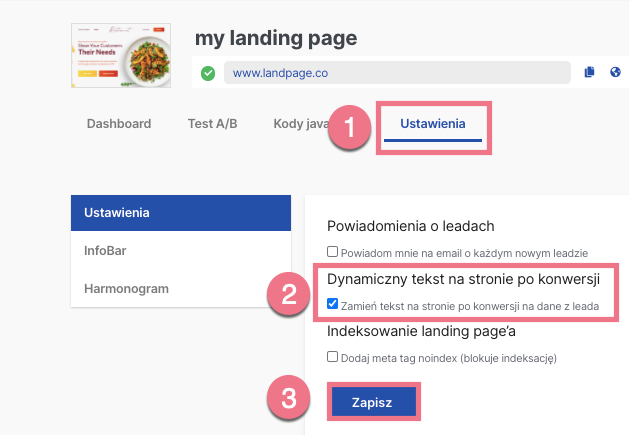This screenshot has width=629, height=435.
Task: Click the pink step 2 badge
Action: [289, 294]
